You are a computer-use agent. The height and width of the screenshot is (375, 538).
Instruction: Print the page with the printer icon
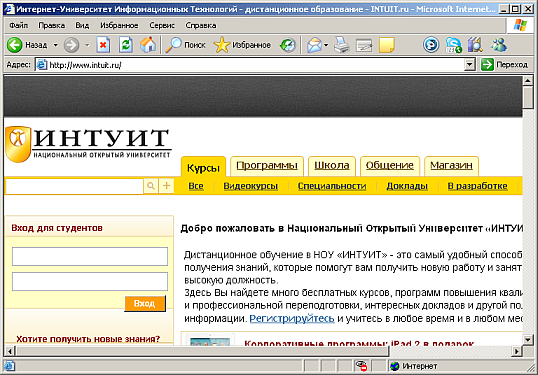tap(342, 45)
